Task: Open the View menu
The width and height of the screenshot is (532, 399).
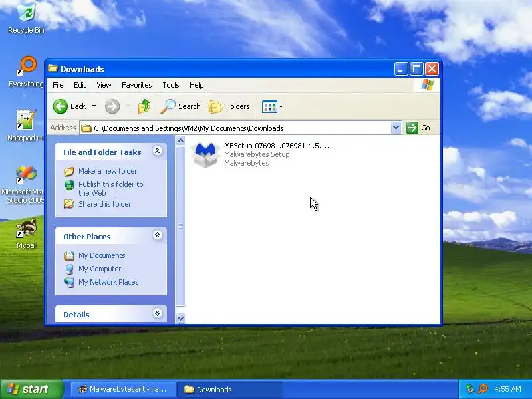Action: (x=104, y=85)
